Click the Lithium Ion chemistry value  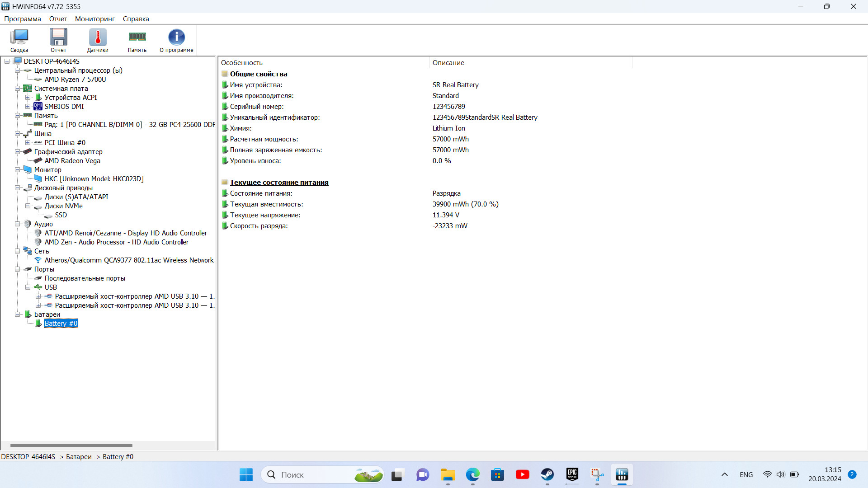[449, 128]
